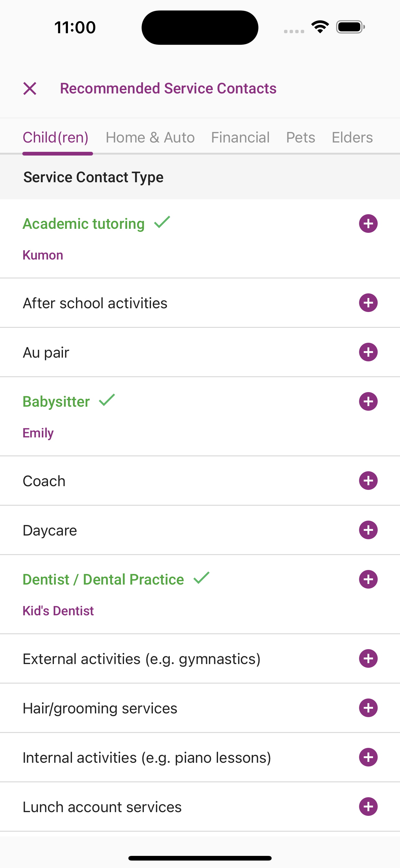Go to the Elders tab
Viewport: 400px width, 868px height.
click(x=352, y=138)
